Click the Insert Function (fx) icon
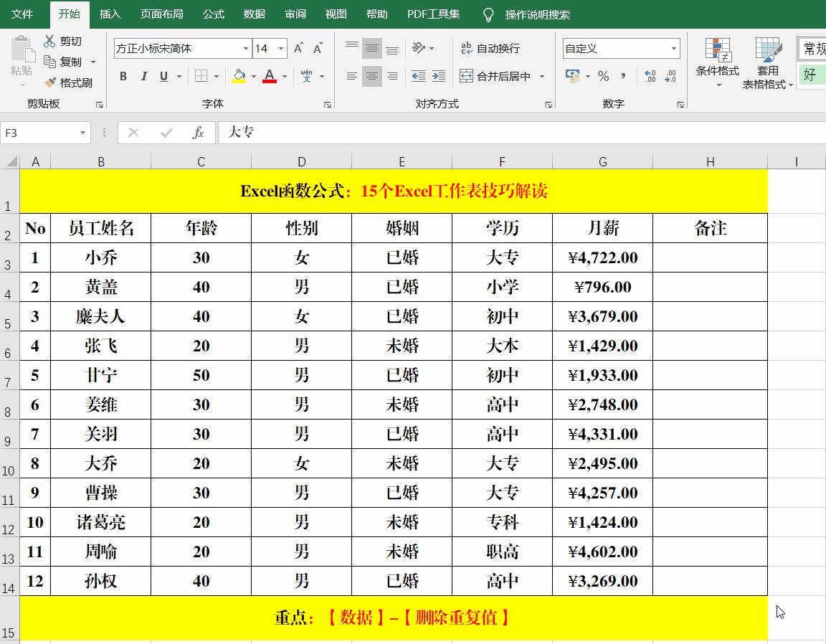 (199, 133)
